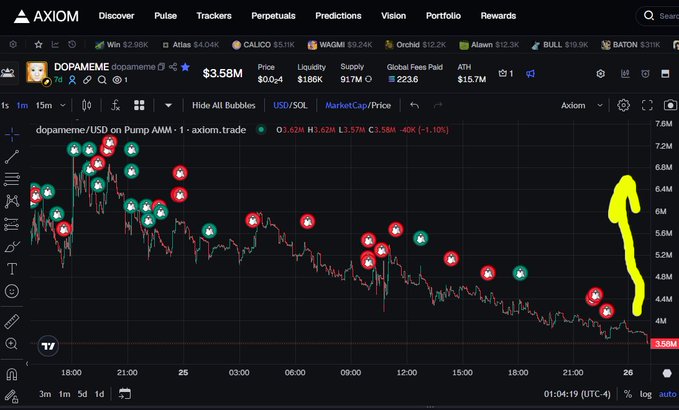Open the token's link icon
This screenshot has width=679, height=410.
pyautogui.click(x=87, y=80)
